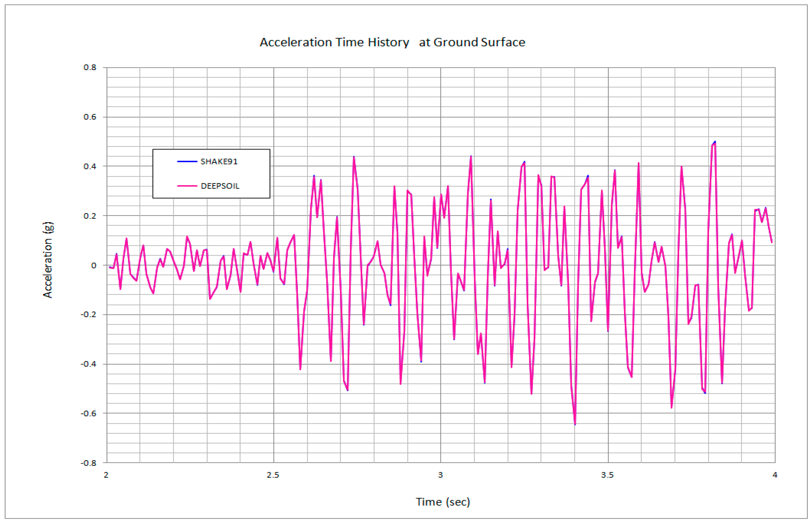
Task: Click the blue SHAKE91 legend line swatch
Action: tap(187, 162)
